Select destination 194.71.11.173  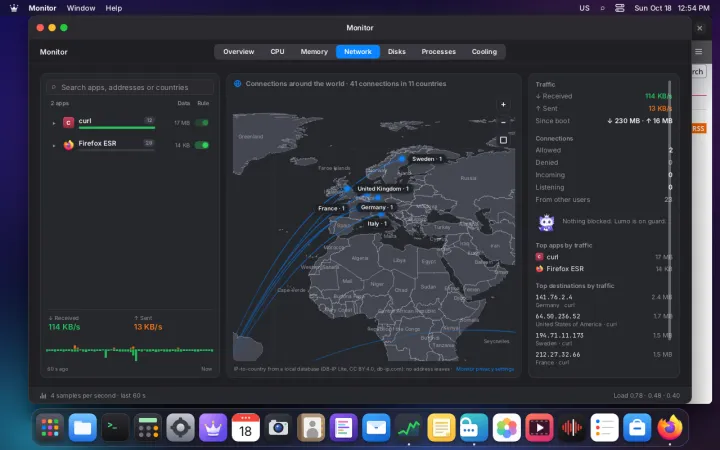tap(603, 339)
